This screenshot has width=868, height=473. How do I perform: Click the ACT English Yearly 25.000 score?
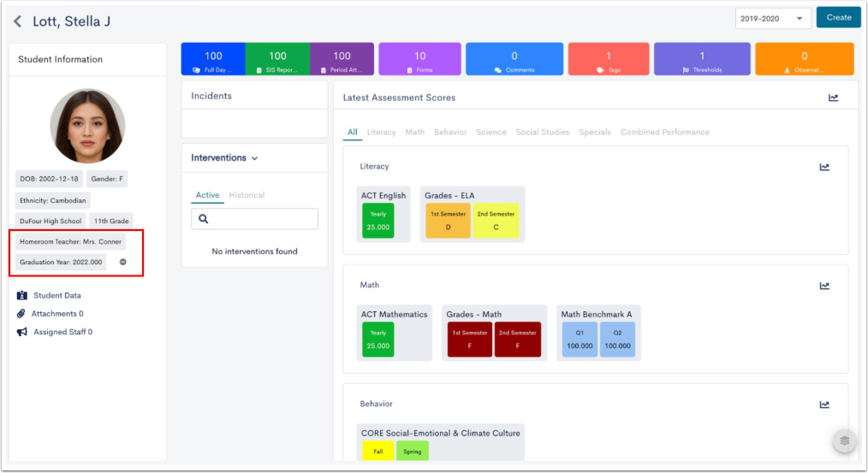(378, 221)
